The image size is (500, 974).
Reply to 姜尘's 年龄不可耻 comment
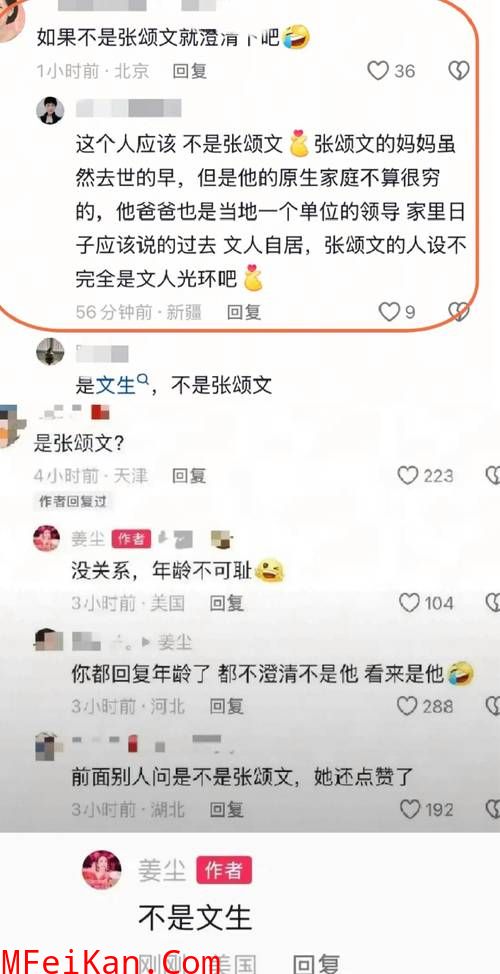pyautogui.click(x=226, y=603)
